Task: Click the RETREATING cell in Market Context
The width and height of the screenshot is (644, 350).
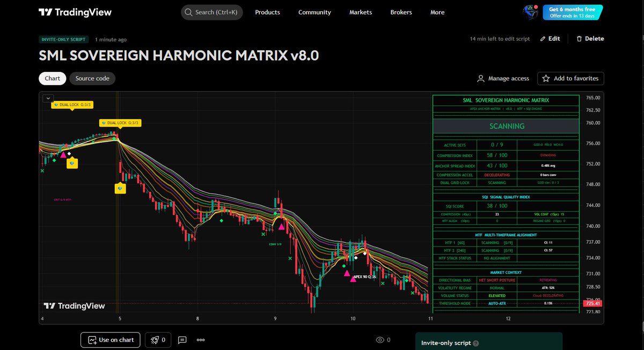Action: pyautogui.click(x=548, y=280)
